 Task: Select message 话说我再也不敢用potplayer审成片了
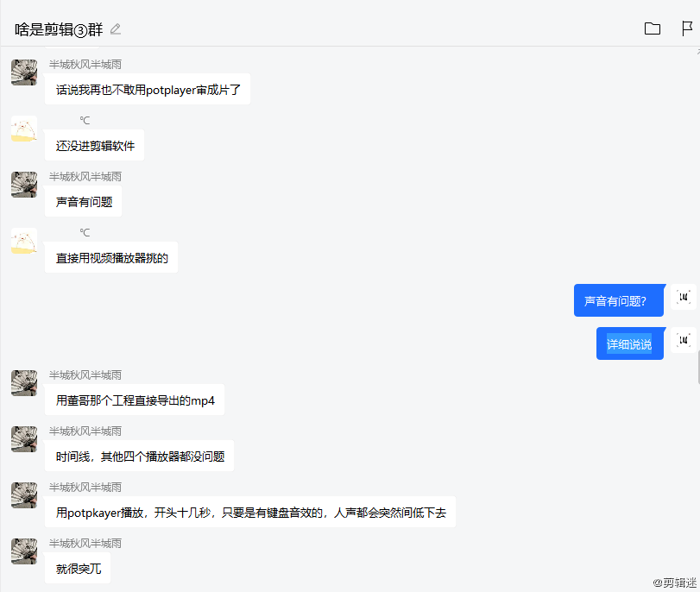[x=148, y=89]
